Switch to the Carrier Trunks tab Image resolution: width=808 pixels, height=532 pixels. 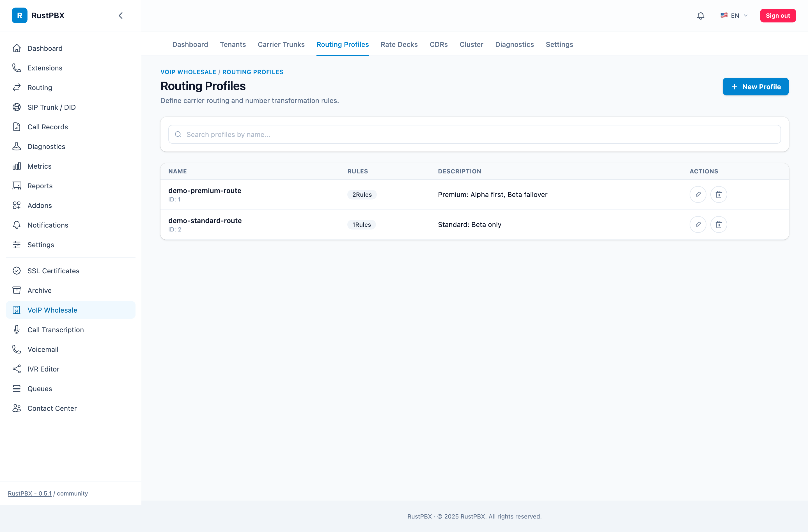pyautogui.click(x=281, y=45)
